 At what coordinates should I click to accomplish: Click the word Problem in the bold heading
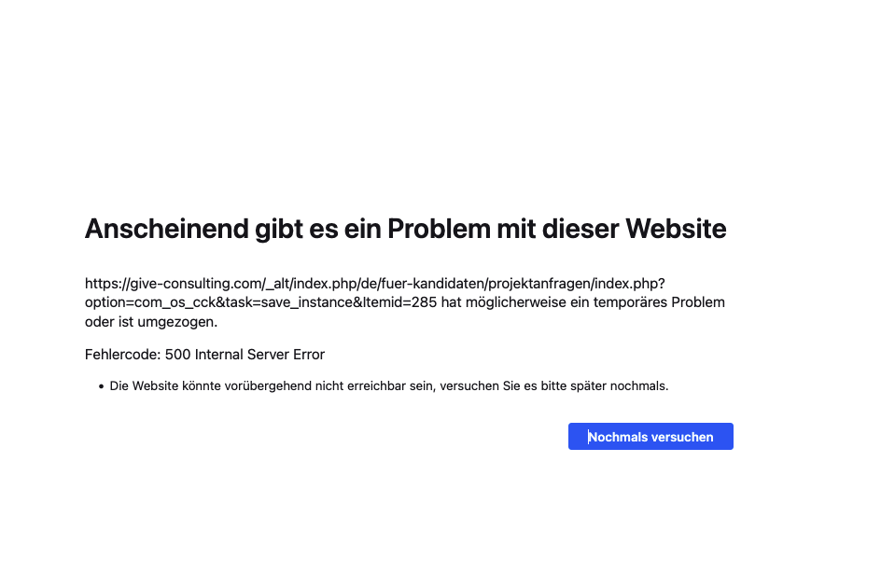[x=439, y=229]
